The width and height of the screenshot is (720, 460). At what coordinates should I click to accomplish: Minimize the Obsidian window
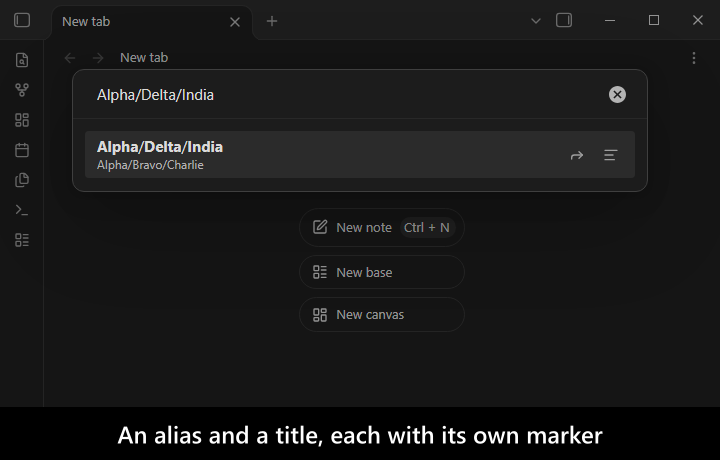pyautogui.click(x=610, y=21)
